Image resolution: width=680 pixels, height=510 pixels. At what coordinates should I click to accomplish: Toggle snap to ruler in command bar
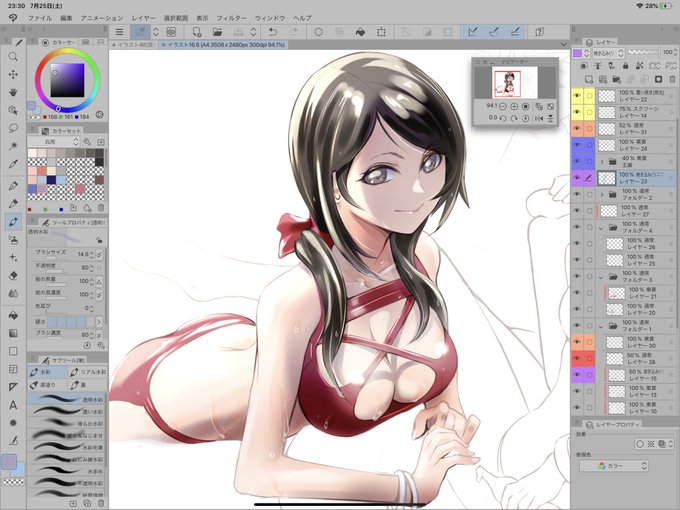click(x=473, y=32)
